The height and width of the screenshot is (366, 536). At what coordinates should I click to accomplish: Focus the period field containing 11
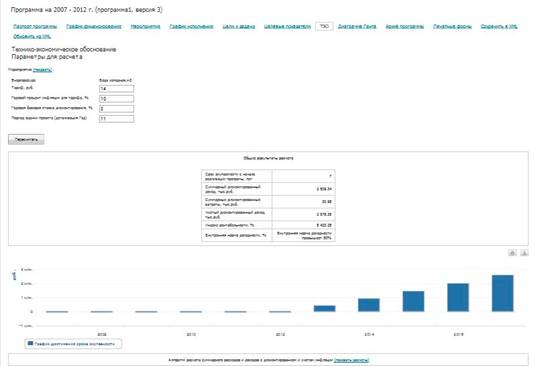[116, 119]
